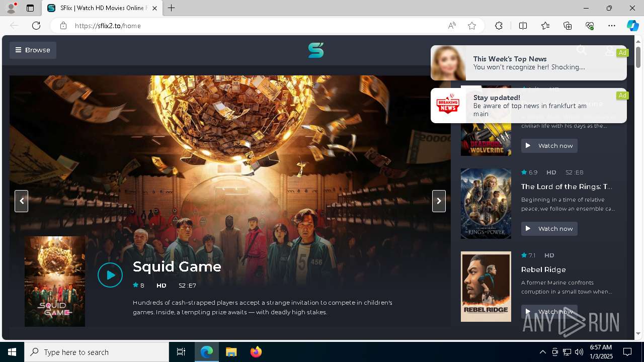Open the Rings of Power poster thumbnail
Viewport: 644px width, 362px height.
click(486, 204)
